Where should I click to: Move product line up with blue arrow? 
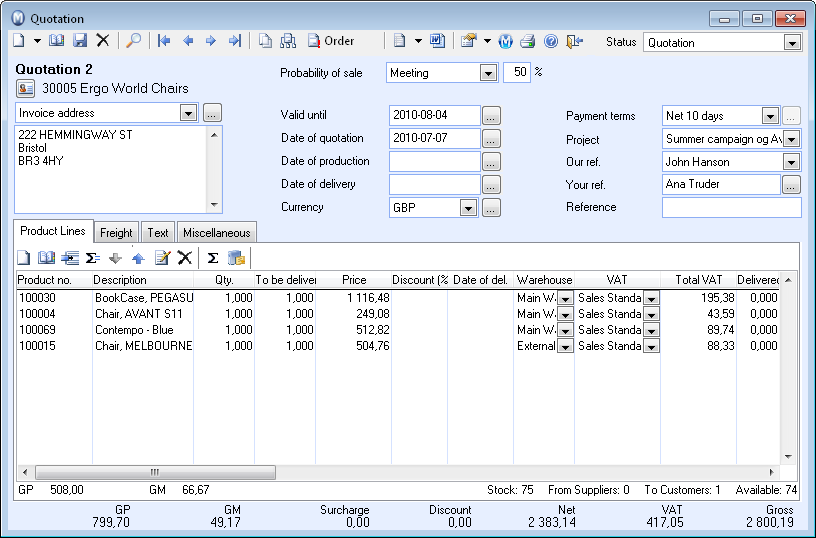pos(138,258)
